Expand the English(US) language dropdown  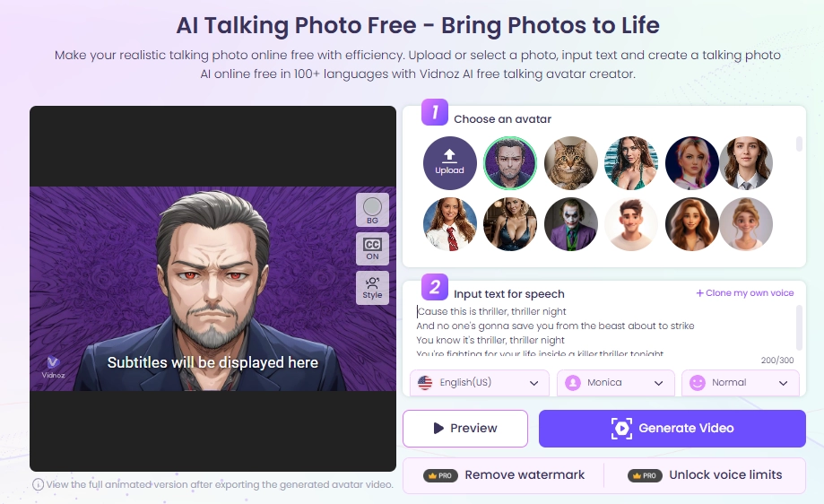(480, 383)
